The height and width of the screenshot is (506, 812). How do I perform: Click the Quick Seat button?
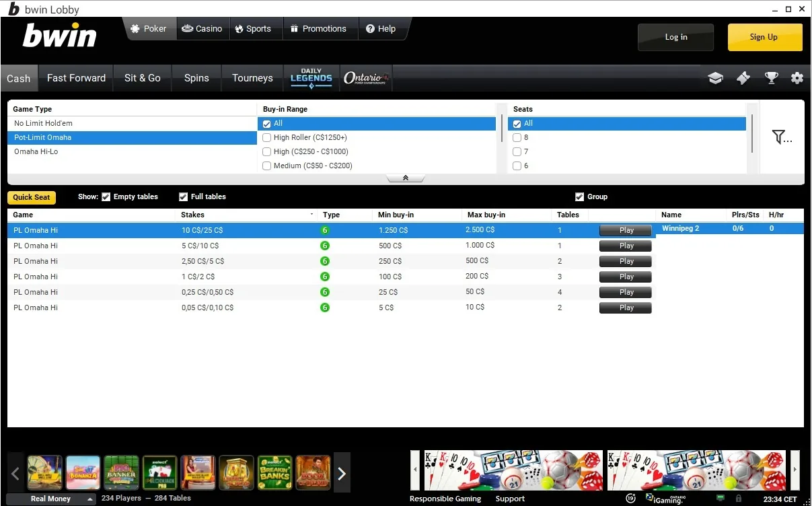point(31,196)
